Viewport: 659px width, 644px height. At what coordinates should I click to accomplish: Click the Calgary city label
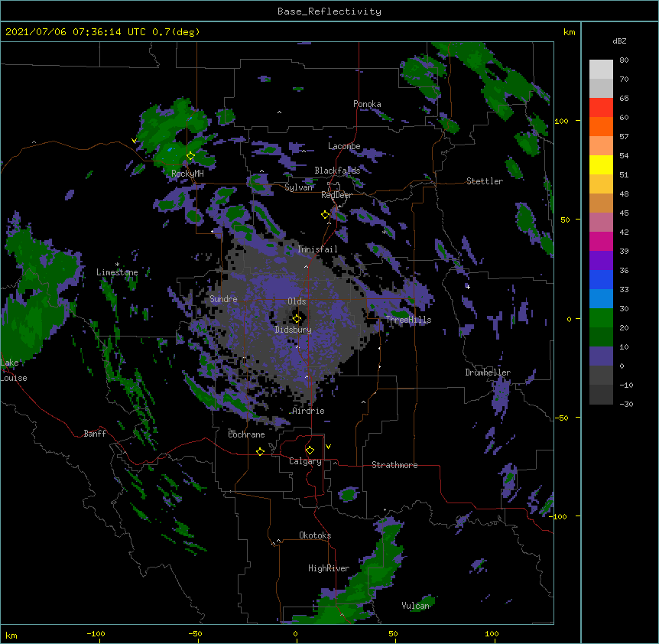point(305,461)
